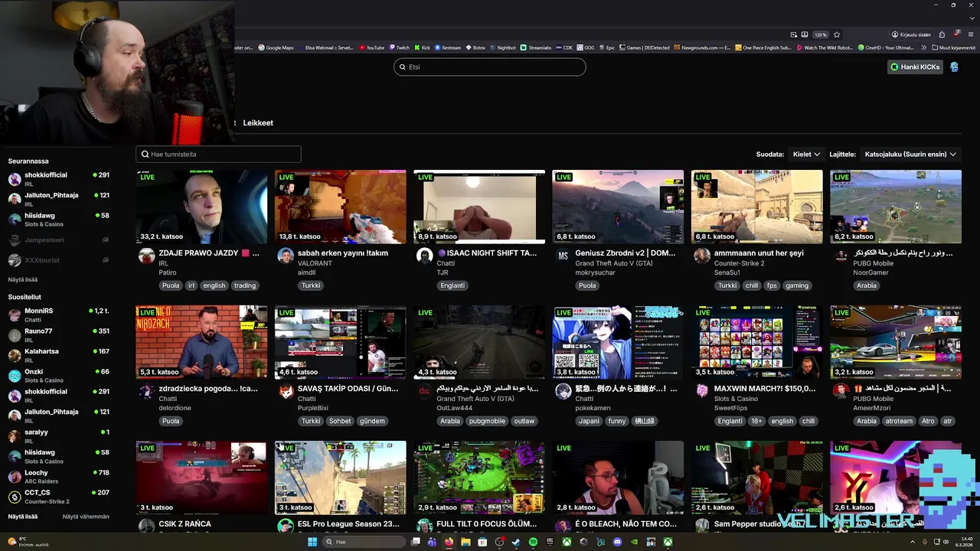
Task: Open hiisidawg in the Seurannassa list
Action: tap(58, 219)
